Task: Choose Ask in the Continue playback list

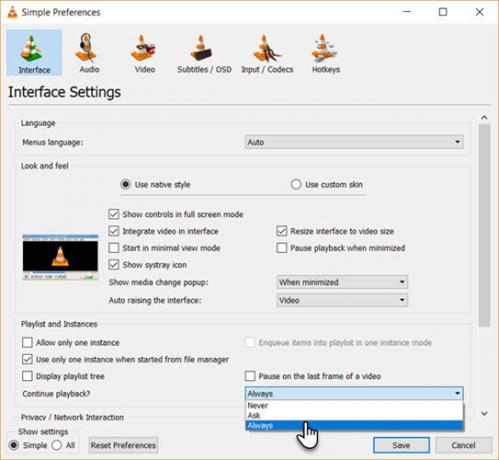Action: click(354, 415)
